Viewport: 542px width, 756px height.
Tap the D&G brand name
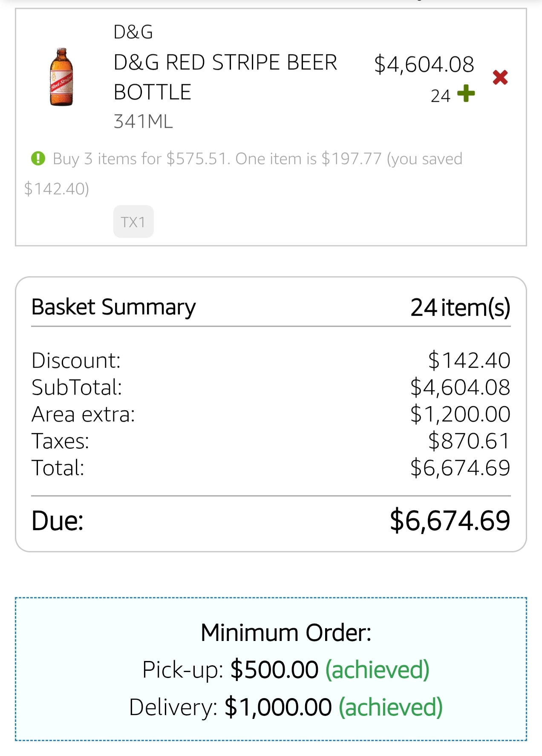click(x=133, y=32)
